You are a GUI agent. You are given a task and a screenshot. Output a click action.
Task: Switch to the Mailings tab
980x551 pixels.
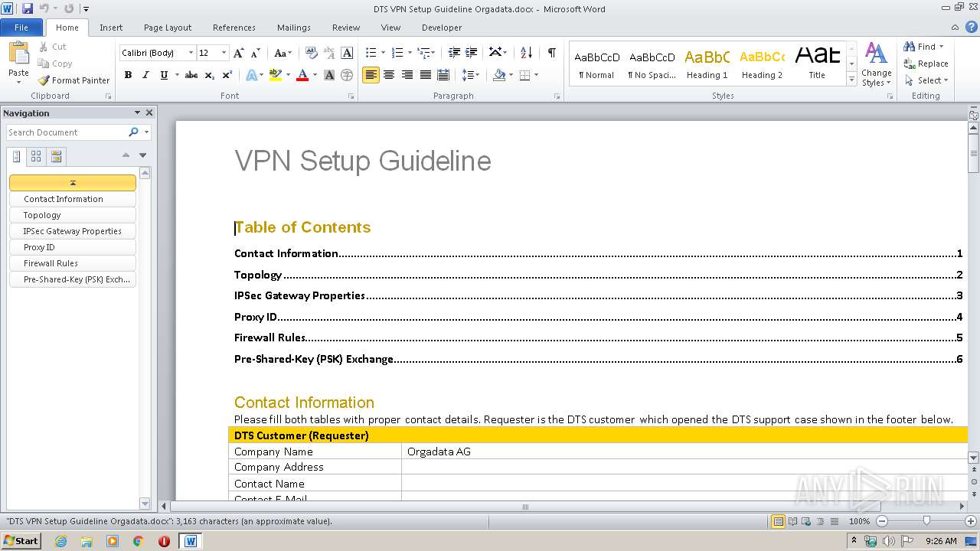tap(294, 28)
